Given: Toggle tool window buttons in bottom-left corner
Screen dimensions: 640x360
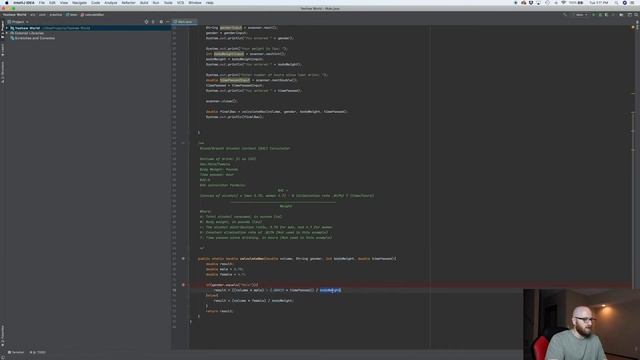Looking at the screenshot, I should click(x=3, y=358).
